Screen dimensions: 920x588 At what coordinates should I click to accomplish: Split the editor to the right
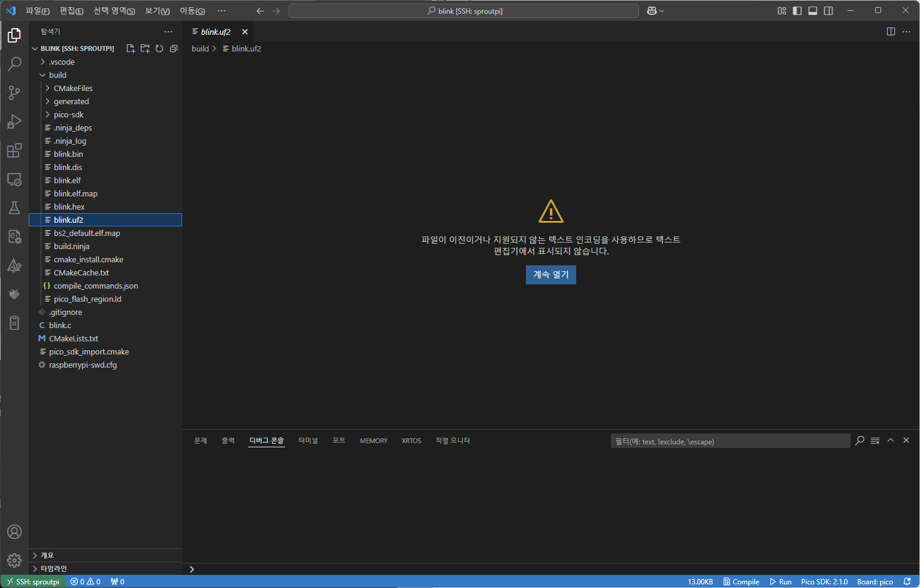click(891, 32)
